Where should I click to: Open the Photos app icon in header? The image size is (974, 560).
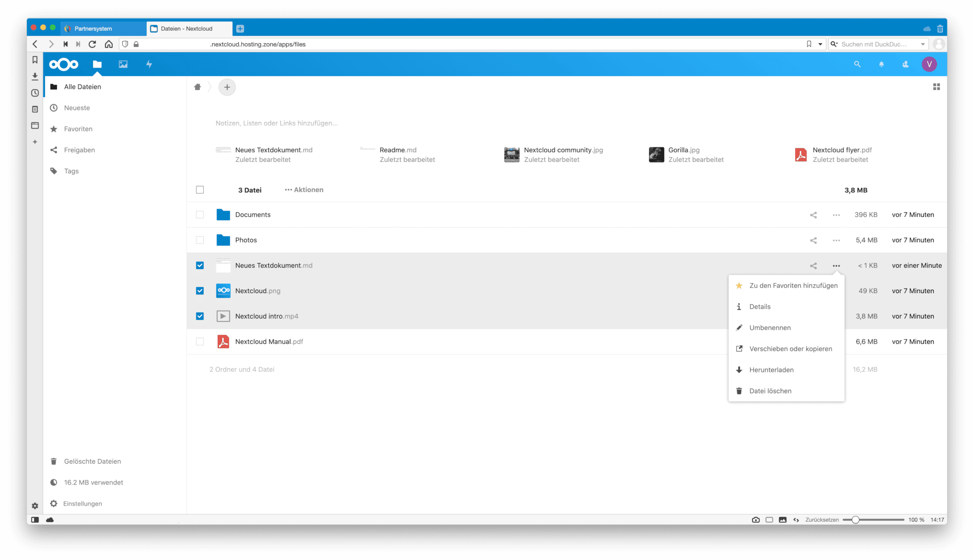click(x=123, y=64)
